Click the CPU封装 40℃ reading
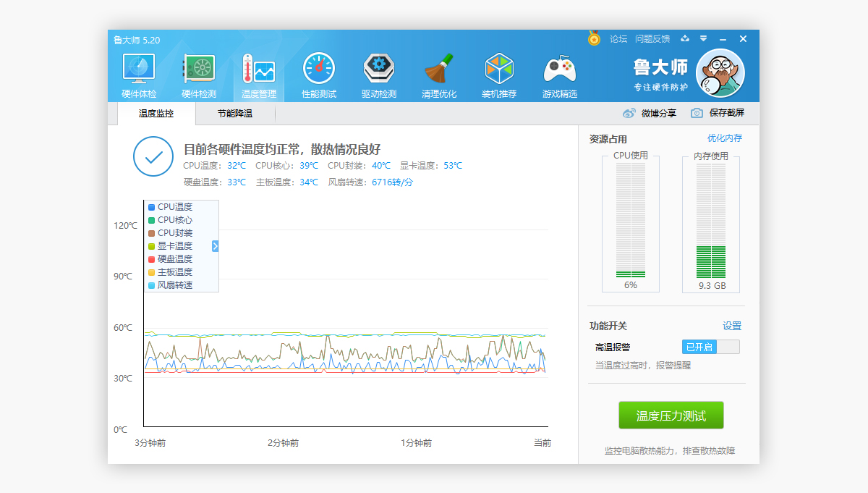The width and height of the screenshot is (868, 493). point(359,166)
